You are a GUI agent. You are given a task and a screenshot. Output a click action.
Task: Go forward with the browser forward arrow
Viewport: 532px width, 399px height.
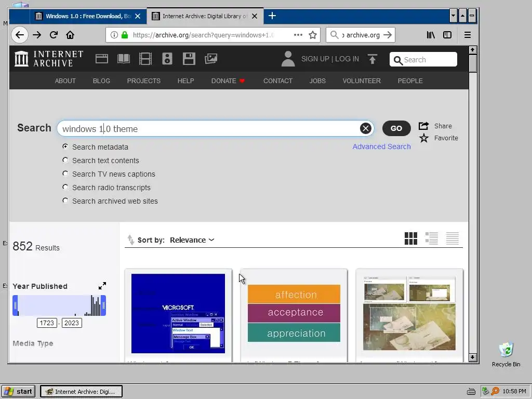[37, 35]
